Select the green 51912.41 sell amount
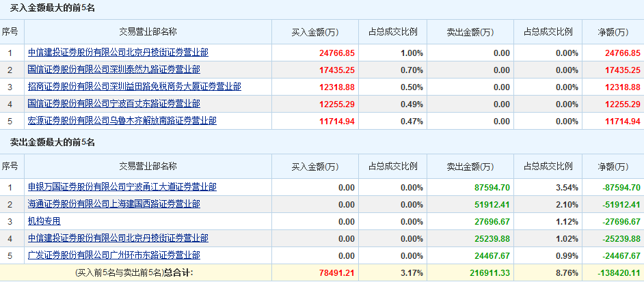 (x=492, y=204)
